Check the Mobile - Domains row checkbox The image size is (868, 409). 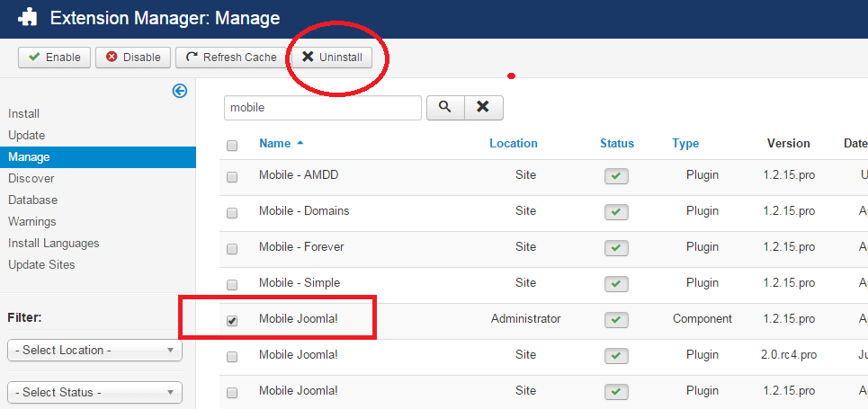click(232, 213)
